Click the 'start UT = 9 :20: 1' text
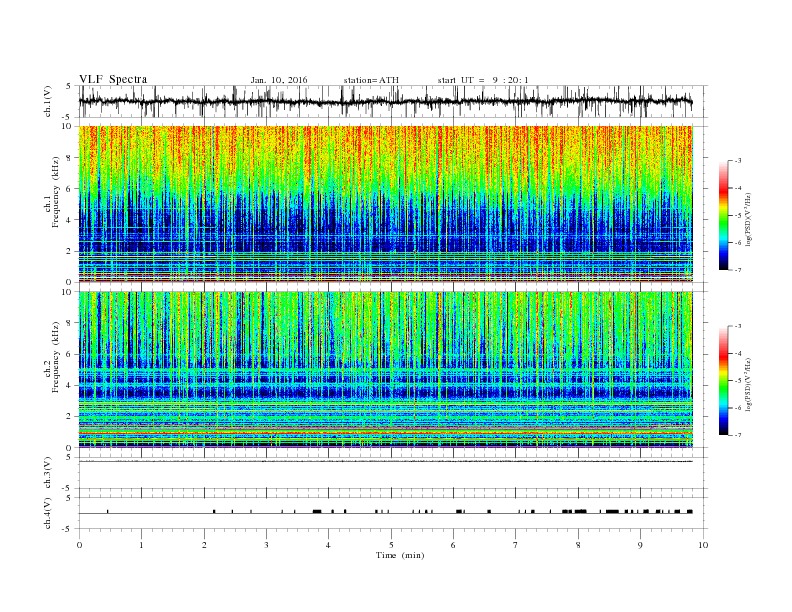 point(483,80)
